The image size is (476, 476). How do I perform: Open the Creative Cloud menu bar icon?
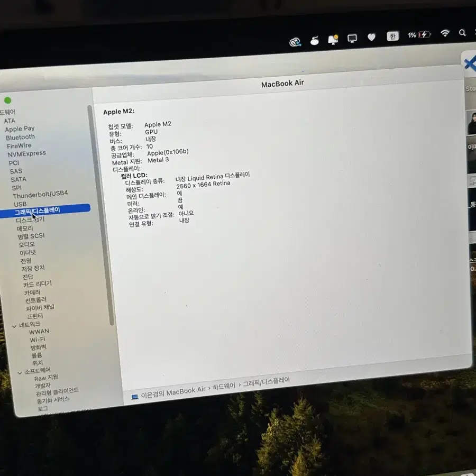[x=295, y=42]
